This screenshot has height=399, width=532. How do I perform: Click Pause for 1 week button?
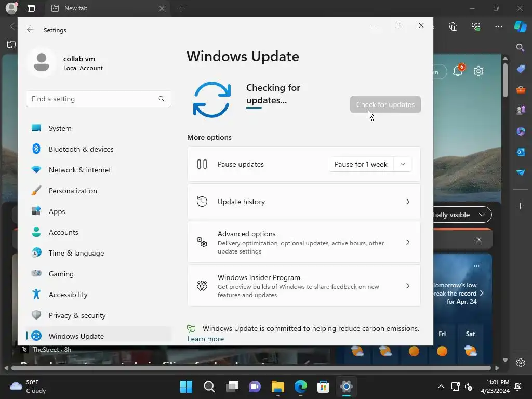click(361, 164)
